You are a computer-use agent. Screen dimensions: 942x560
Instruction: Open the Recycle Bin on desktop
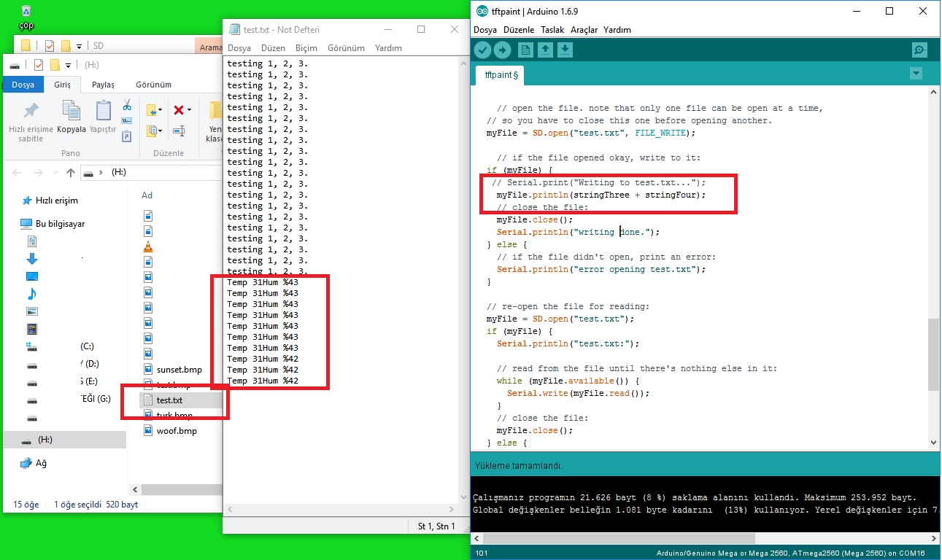point(26,17)
